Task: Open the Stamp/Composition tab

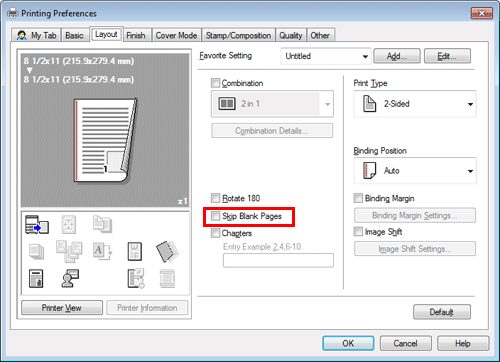Action: point(238,35)
